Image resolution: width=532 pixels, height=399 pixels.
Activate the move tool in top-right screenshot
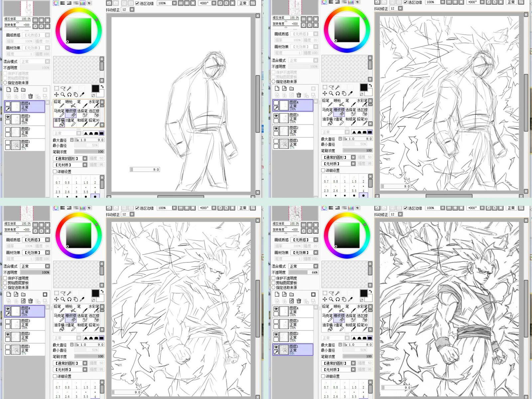325,93
